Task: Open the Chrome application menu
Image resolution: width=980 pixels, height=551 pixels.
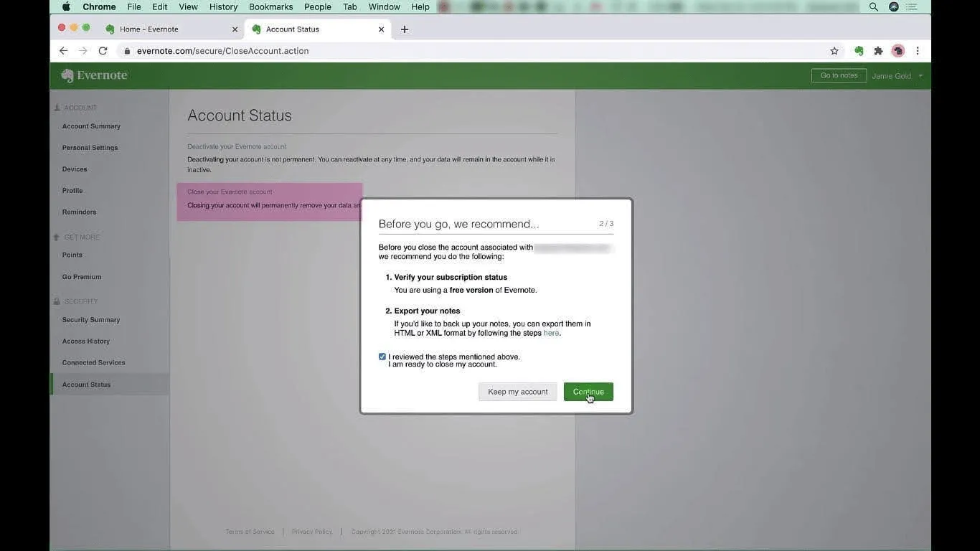Action: 99,6
